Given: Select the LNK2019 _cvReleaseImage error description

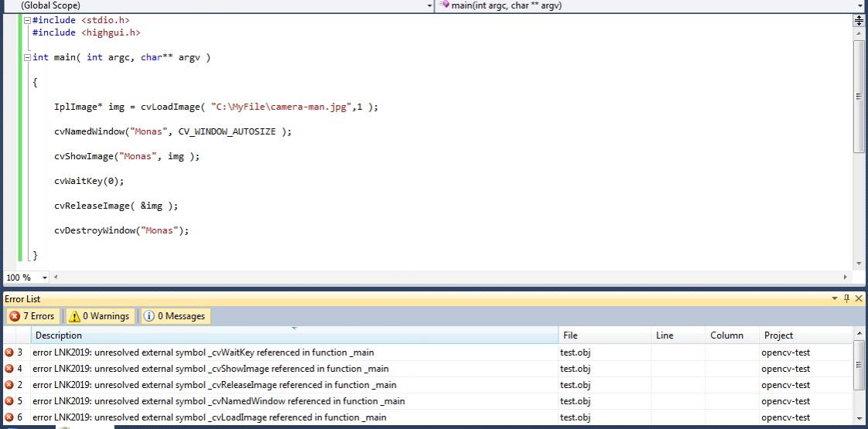Looking at the screenshot, I should [214, 385].
